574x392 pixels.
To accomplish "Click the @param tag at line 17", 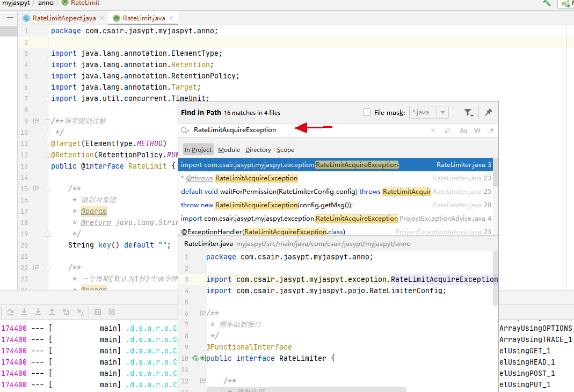I will coord(94,211).
